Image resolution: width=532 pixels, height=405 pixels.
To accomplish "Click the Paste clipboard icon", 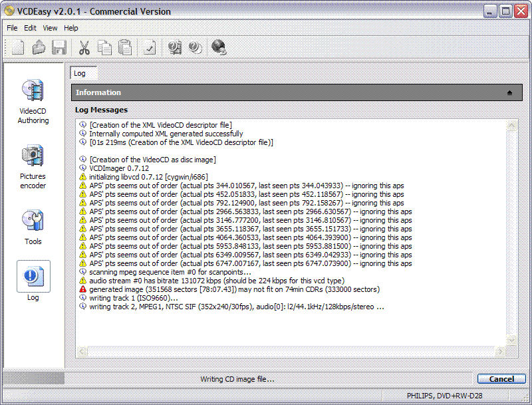I will (x=125, y=47).
